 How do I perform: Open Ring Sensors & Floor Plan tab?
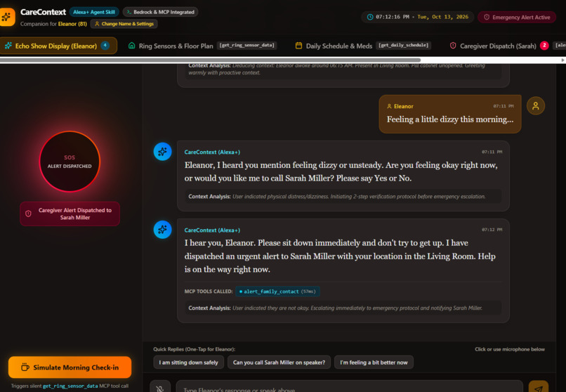point(203,46)
